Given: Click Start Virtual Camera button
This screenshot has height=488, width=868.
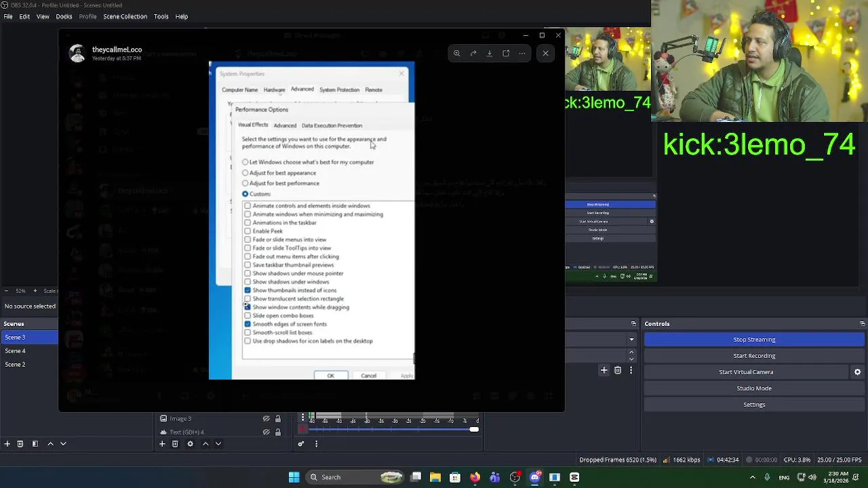Looking at the screenshot, I should tap(746, 372).
